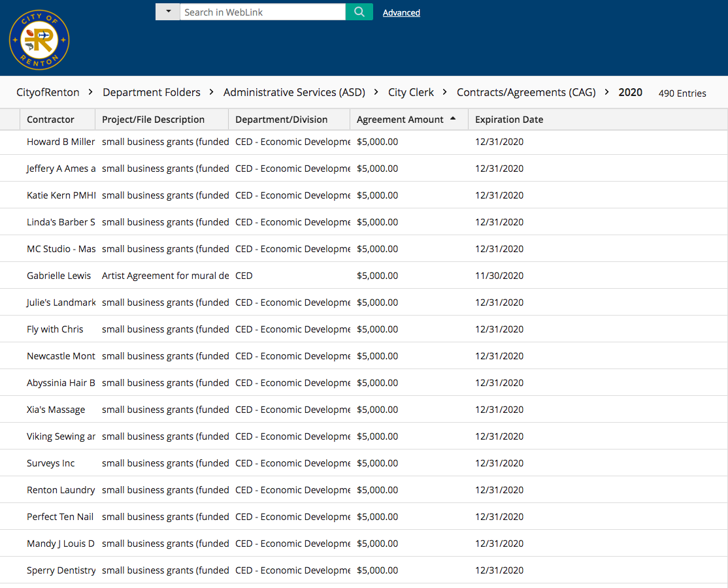728x588 pixels.
Task: Open the Gabrielle Lewis mural agreement entry
Action: (x=59, y=276)
